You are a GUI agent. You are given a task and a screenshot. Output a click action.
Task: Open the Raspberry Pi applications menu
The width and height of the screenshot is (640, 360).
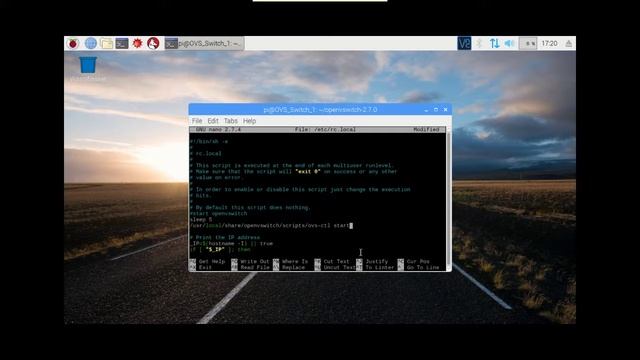tap(73, 43)
